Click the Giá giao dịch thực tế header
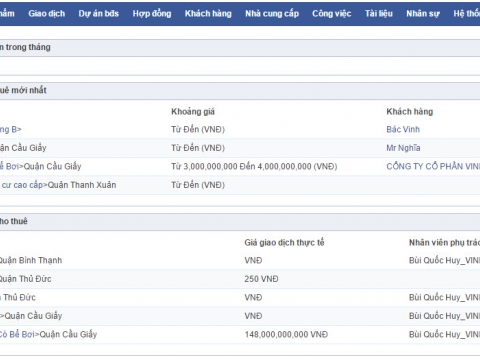The height and width of the screenshot is (360, 480). tap(284, 243)
